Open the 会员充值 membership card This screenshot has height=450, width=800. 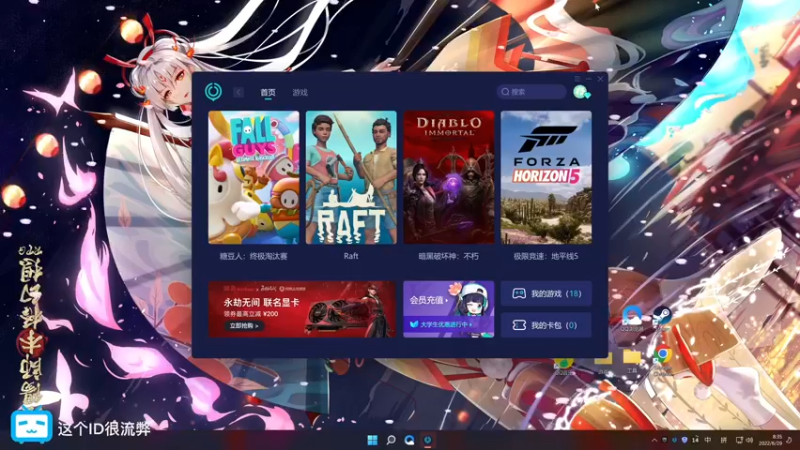tap(448, 309)
